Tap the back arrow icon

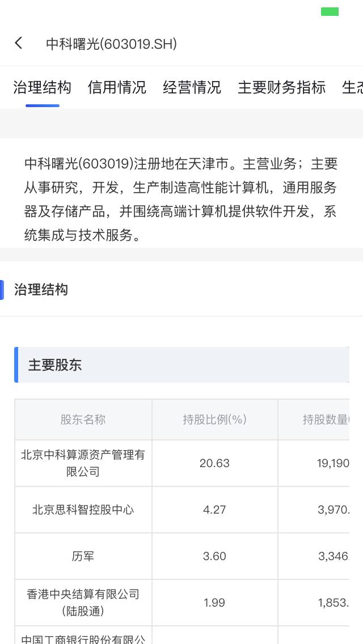click(x=18, y=43)
